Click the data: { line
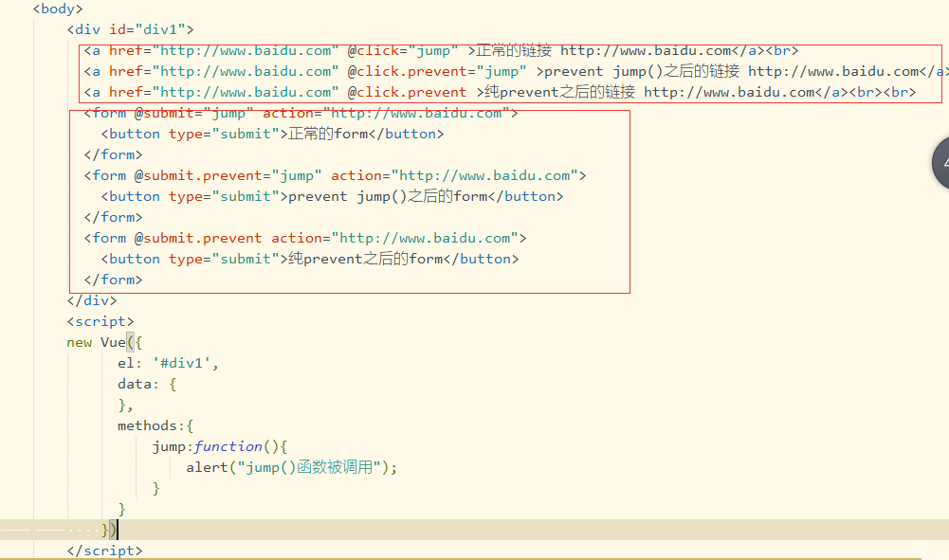This screenshot has height=560, width=949. (x=147, y=384)
